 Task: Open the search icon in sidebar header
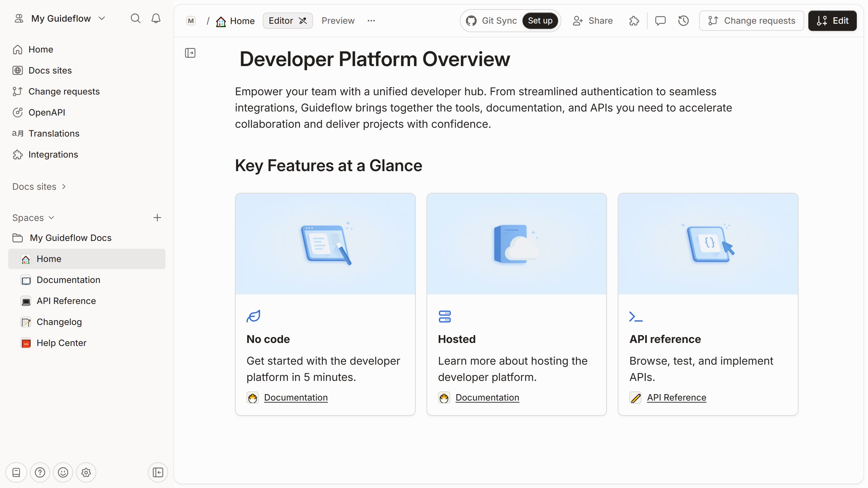(135, 18)
